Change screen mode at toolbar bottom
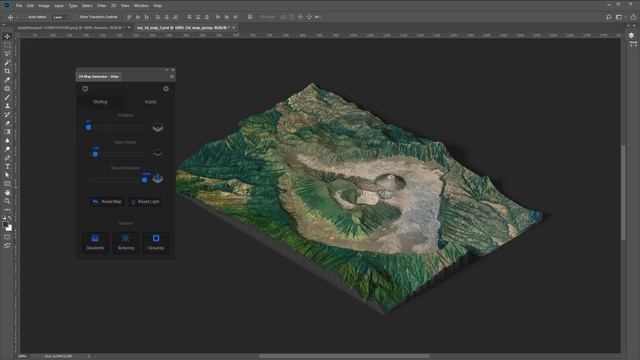This screenshot has width=640, height=360. coord(7,245)
